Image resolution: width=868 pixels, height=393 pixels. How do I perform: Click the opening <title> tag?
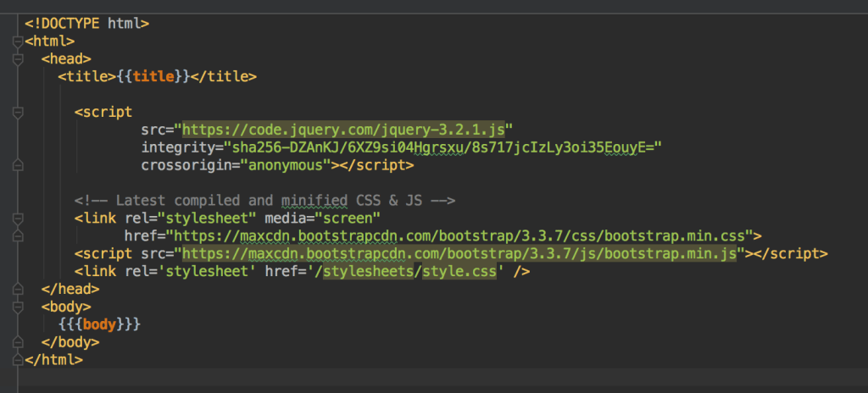87,77
